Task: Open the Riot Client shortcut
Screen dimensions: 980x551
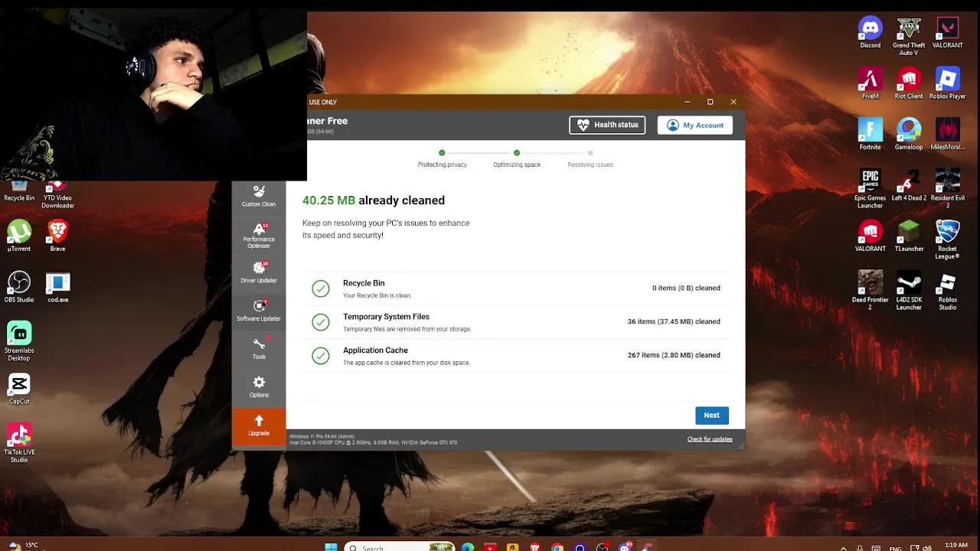Action: tap(909, 84)
